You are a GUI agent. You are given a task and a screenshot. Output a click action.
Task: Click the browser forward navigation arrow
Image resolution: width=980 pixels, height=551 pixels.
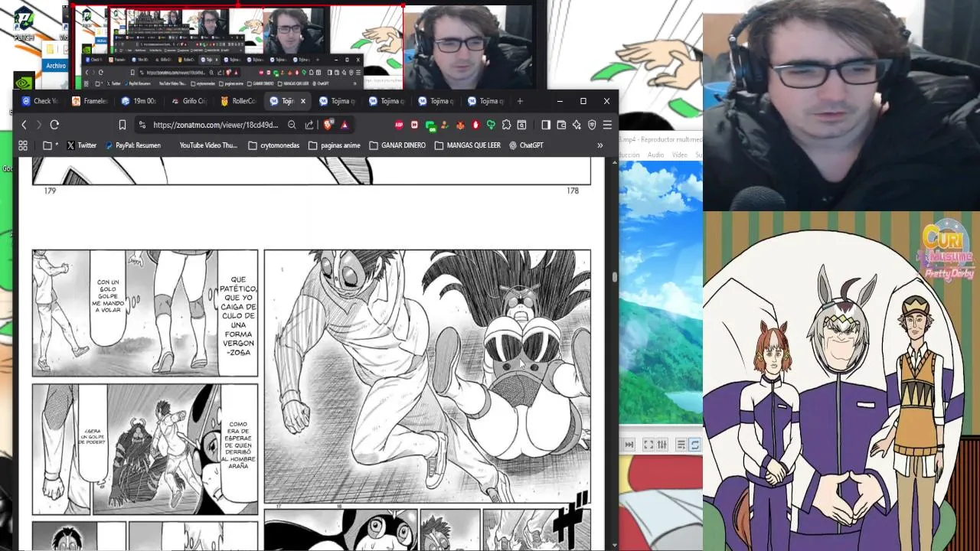click(39, 125)
